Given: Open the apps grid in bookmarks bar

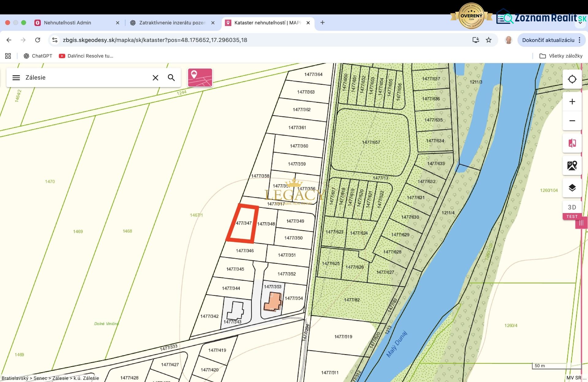Looking at the screenshot, I should click(x=8, y=56).
